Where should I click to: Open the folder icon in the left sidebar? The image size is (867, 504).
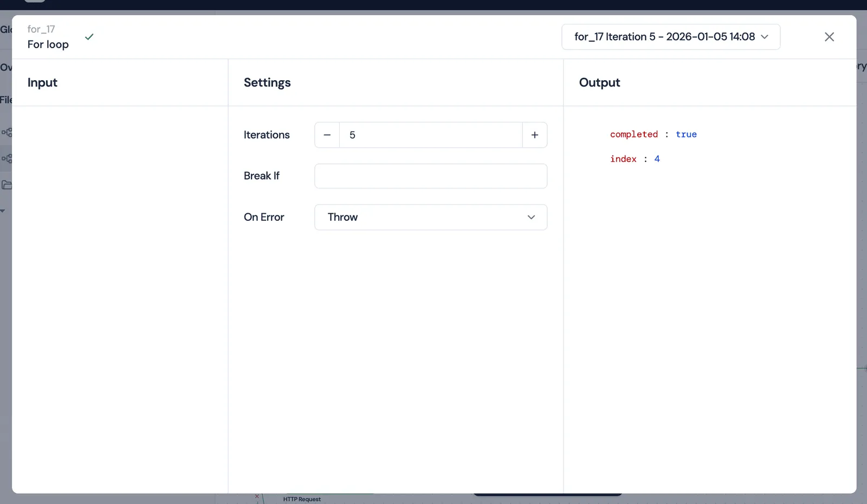click(7, 185)
